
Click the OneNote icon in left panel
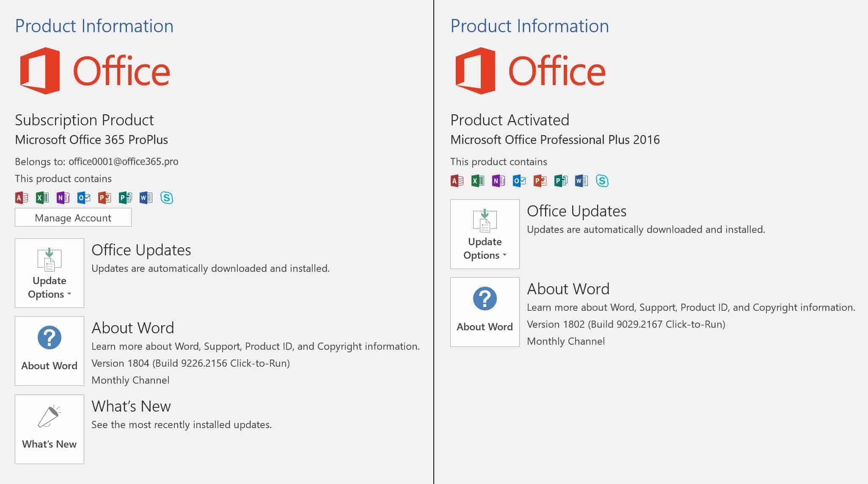click(x=63, y=197)
